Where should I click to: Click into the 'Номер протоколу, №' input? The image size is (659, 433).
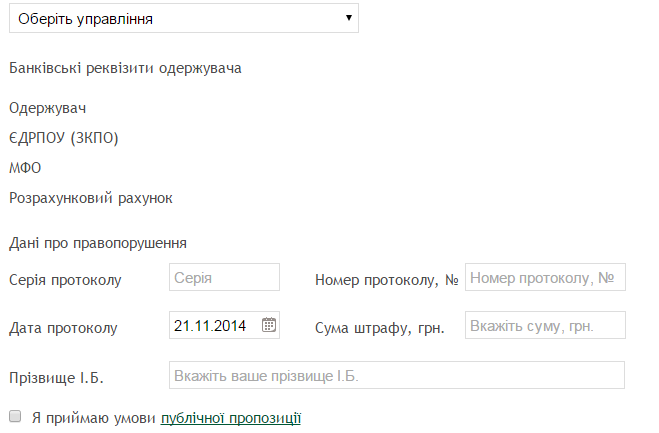pyautogui.click(x=545, y=277)
